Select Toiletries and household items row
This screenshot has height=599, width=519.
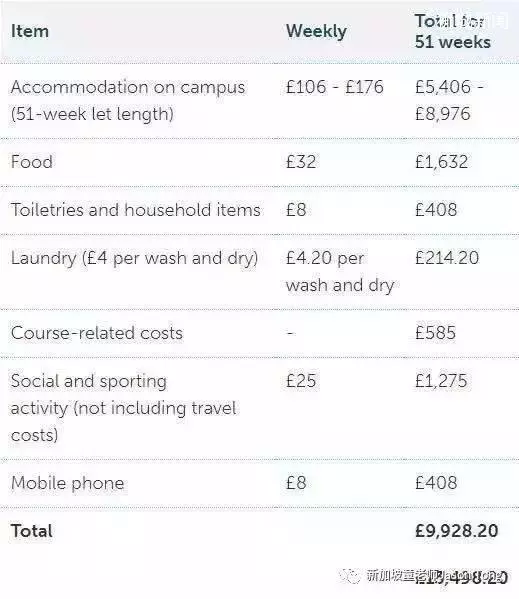coord(259,210)
